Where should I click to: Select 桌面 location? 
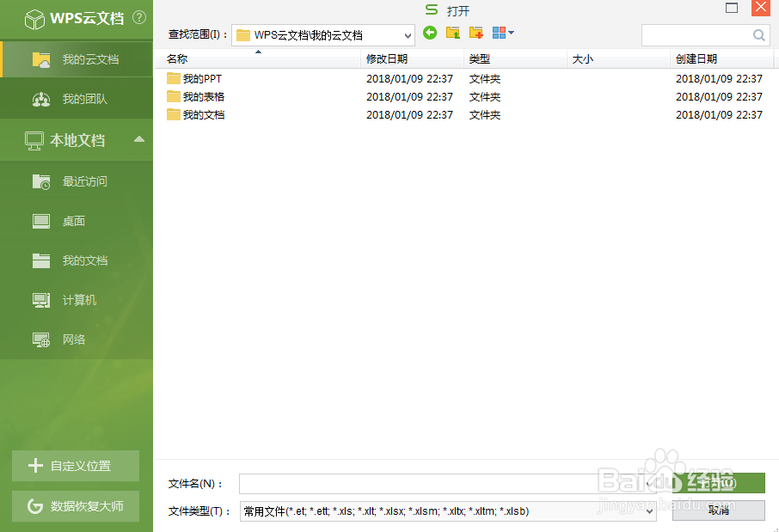pyautogui.click(x=77, y=221)
